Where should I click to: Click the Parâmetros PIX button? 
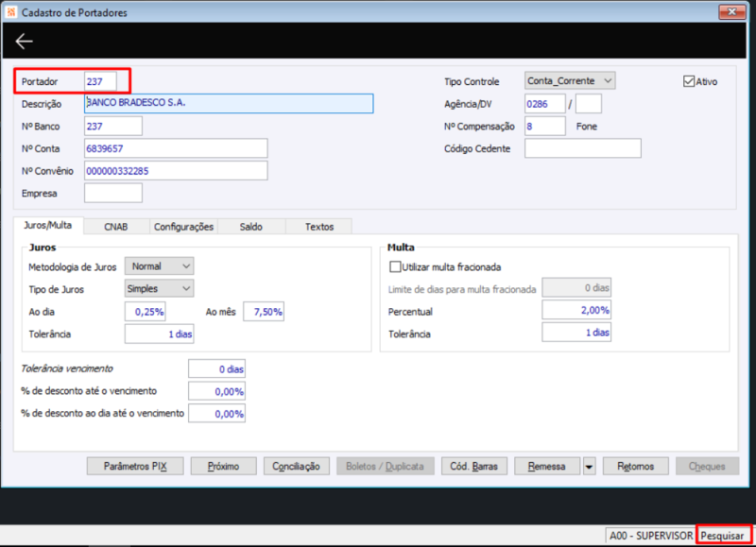click(135, 466)
